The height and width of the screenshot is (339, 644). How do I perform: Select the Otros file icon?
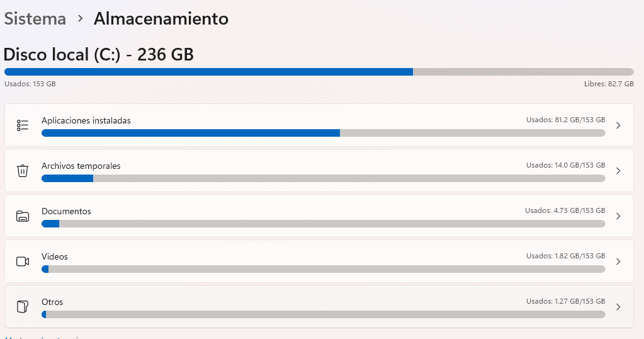click(x=23, y=306)
